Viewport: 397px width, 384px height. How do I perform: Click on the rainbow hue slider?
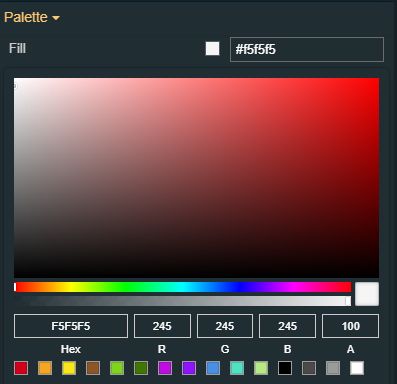pyautogui.click(x=183, y=287)
